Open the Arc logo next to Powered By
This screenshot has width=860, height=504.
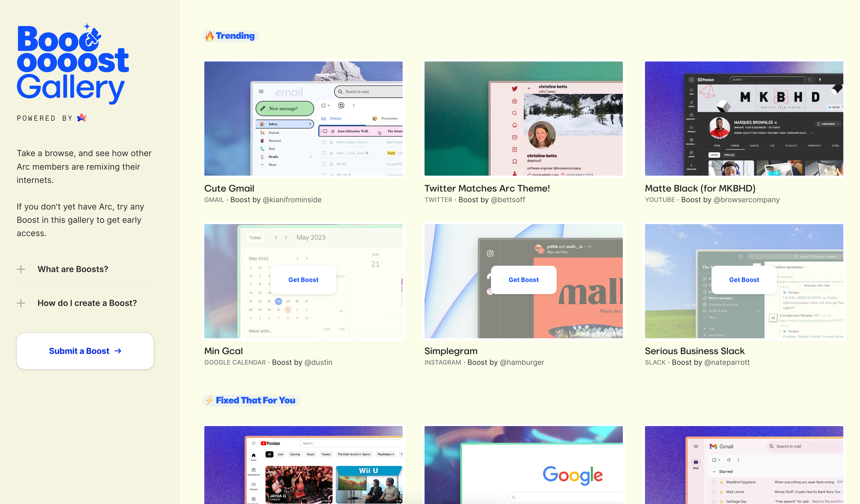tap(82, 118)
